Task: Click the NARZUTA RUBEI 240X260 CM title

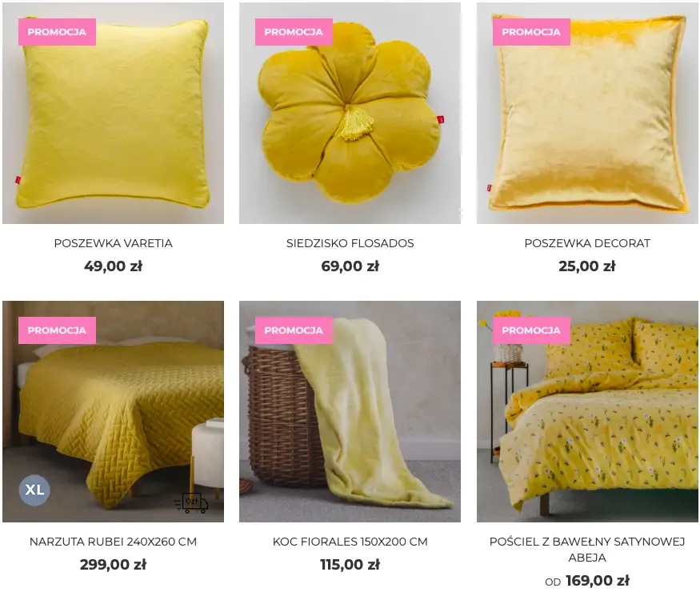Action: 113,542
